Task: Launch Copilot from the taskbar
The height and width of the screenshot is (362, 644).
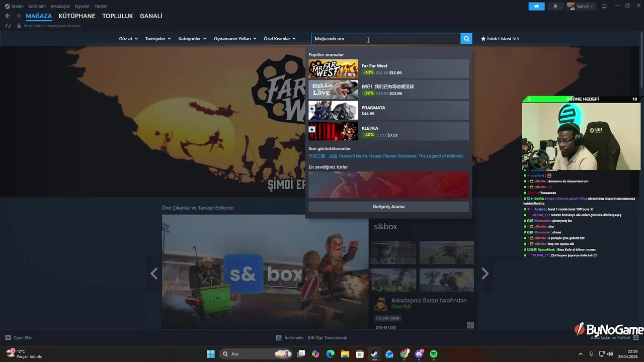Action: tap(315, 354)
